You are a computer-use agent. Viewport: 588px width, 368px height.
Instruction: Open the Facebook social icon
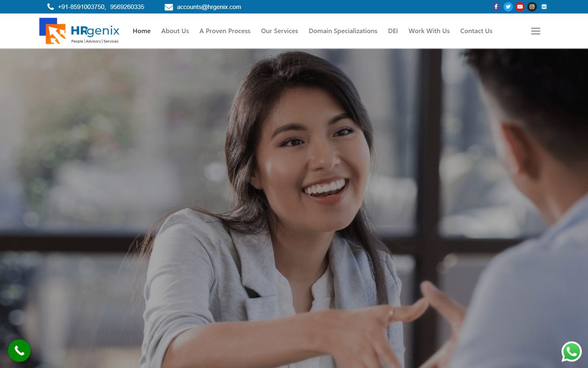pyautogui.click(x=496, y=7)
